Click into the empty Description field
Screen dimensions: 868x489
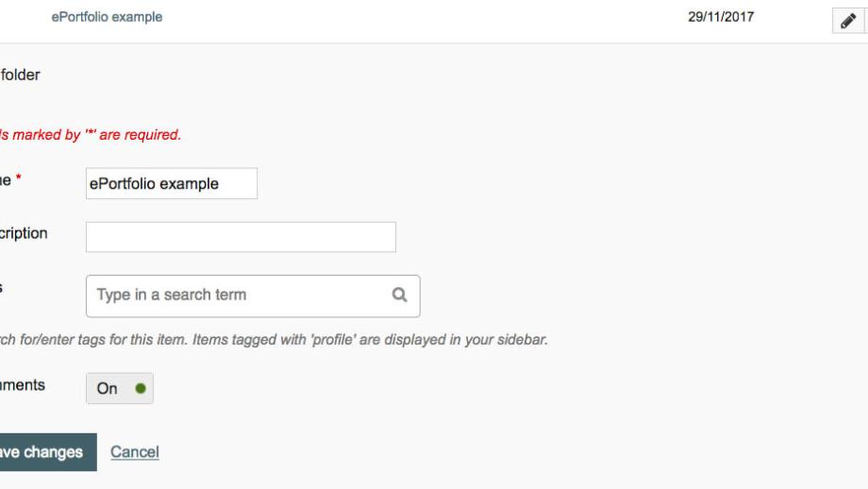241,237
